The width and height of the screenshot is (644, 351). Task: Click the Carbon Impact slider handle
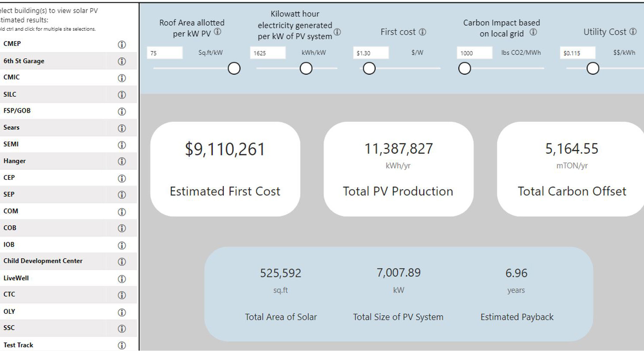[x=464, y=68]
